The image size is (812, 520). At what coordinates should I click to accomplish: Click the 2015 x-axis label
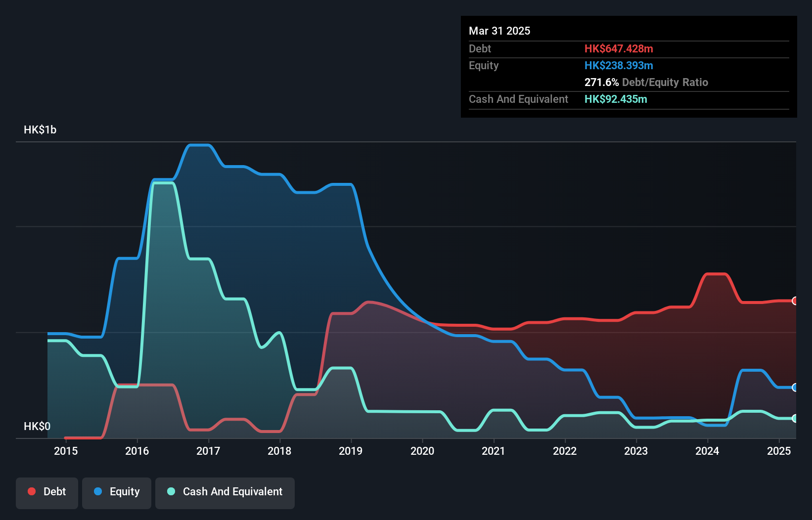click(66, 451)
